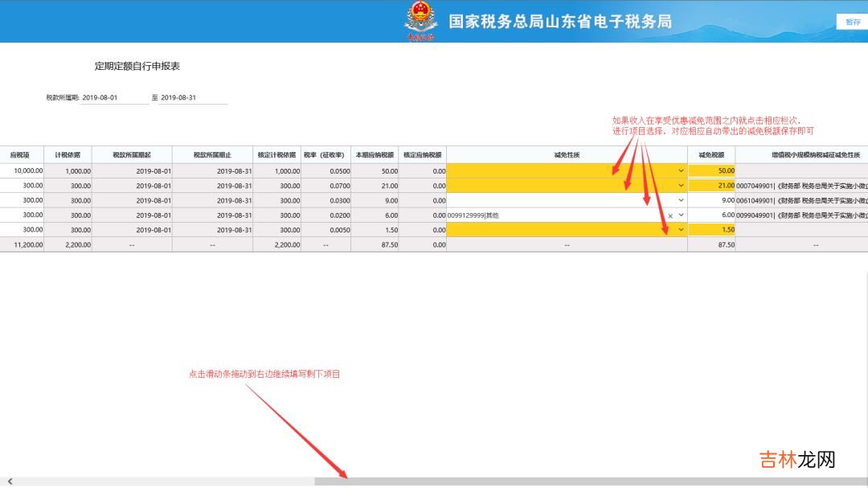Click the tax period end date 2019-08-31 field

point(193,98)
